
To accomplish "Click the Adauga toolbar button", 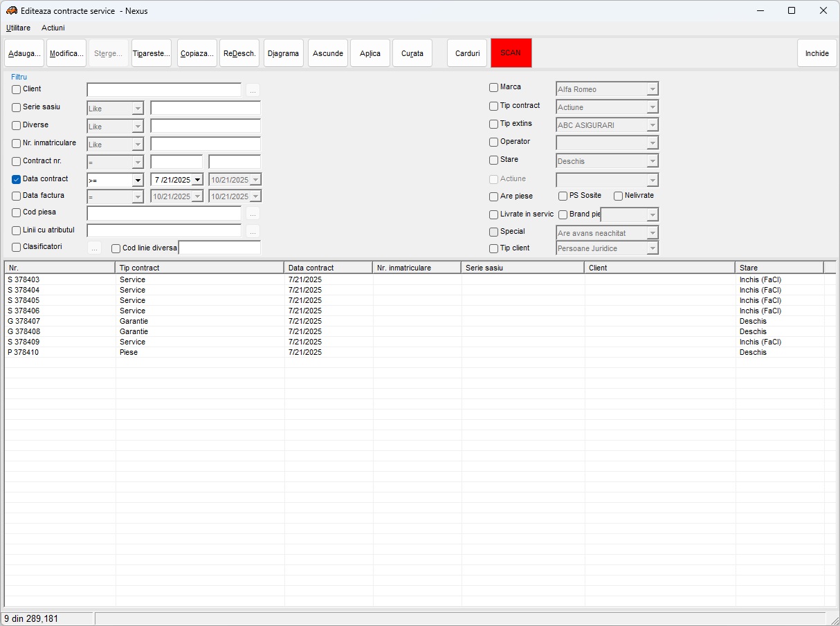I will [x=24, y=53].
